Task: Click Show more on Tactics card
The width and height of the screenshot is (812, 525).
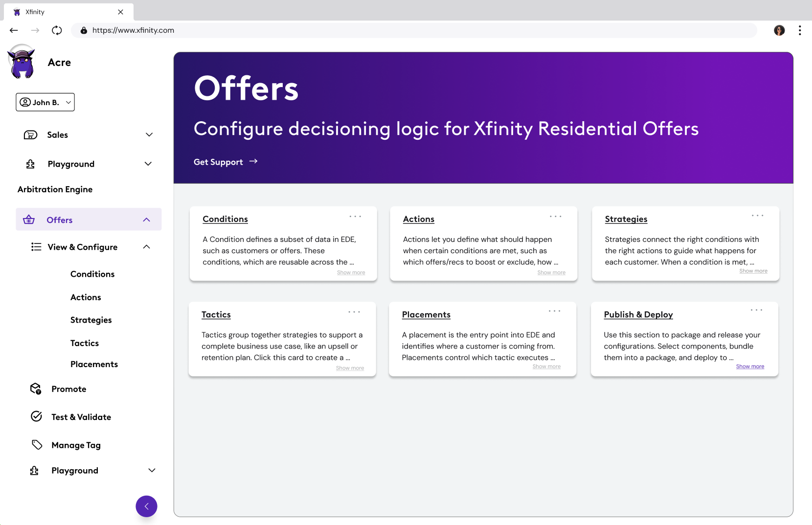Action: coord(350,368)
